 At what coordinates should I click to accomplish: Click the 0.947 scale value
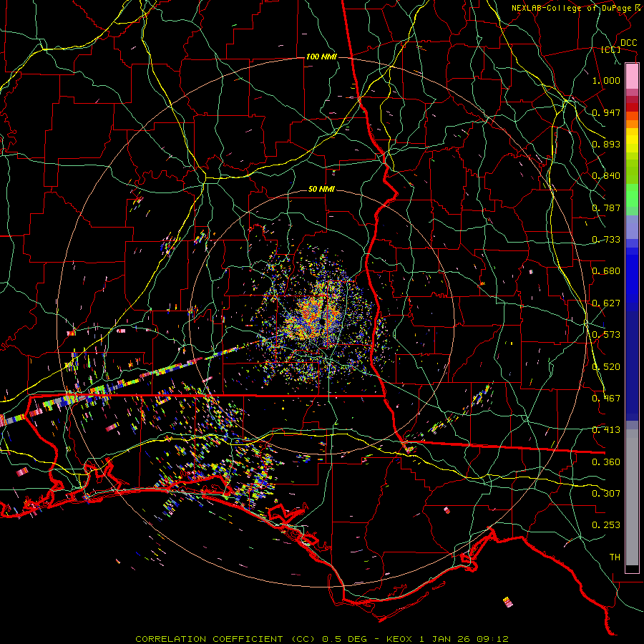tap(606, 112)
